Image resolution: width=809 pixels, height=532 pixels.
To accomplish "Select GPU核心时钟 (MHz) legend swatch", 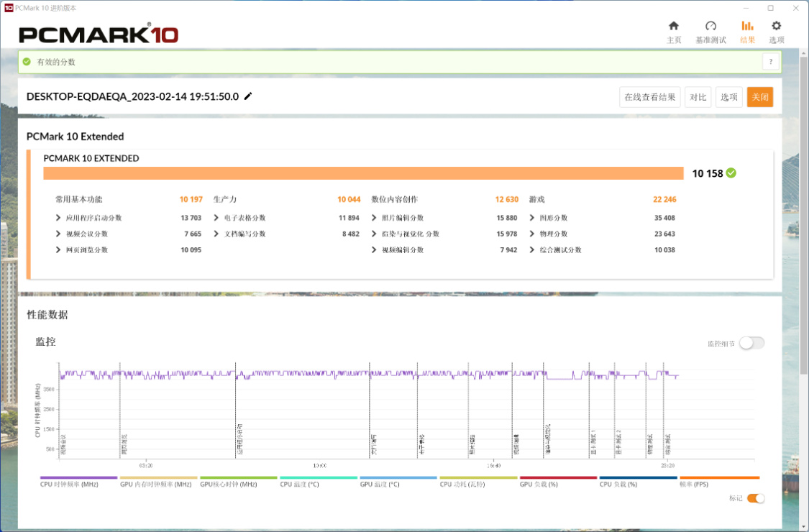I will (238, 478).
